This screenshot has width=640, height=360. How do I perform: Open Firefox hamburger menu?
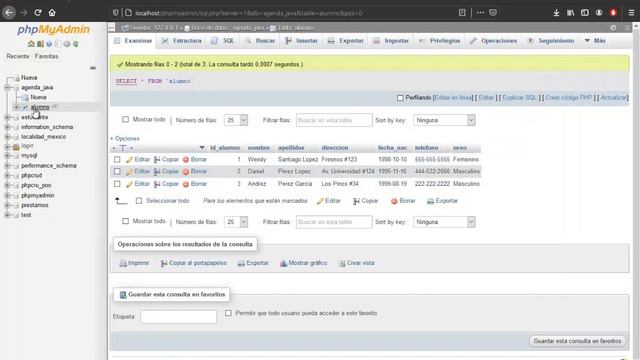coord(631,13)
